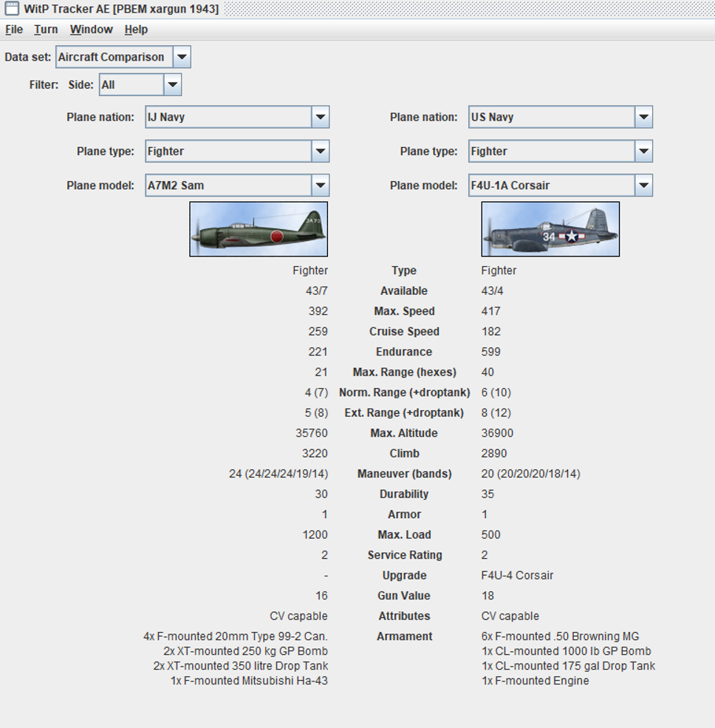Screen dimensions: 715x728
Task: Open the Side filter dropdown arrow
Action: click(x=173, y=85)
